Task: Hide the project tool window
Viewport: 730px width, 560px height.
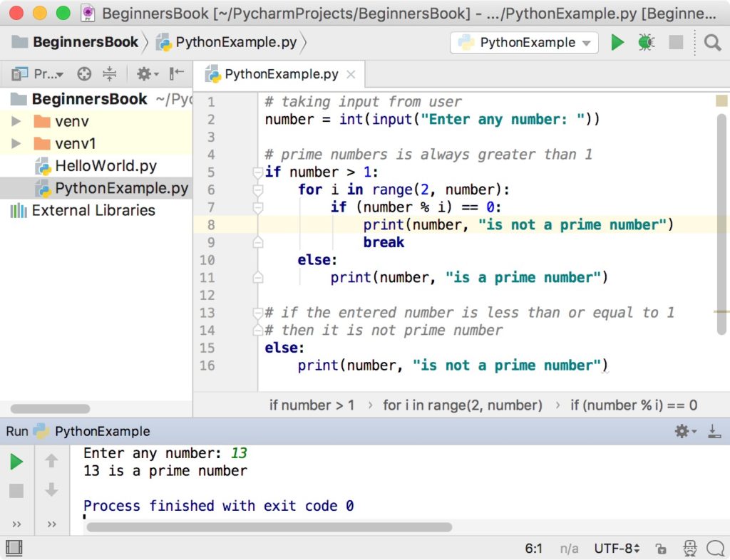Action: point(177,73)
